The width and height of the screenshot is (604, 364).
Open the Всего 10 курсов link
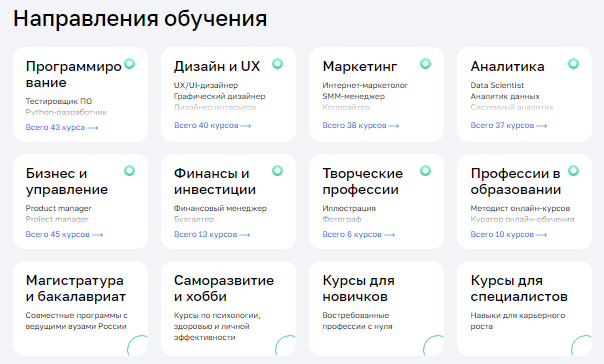(508, 235)
